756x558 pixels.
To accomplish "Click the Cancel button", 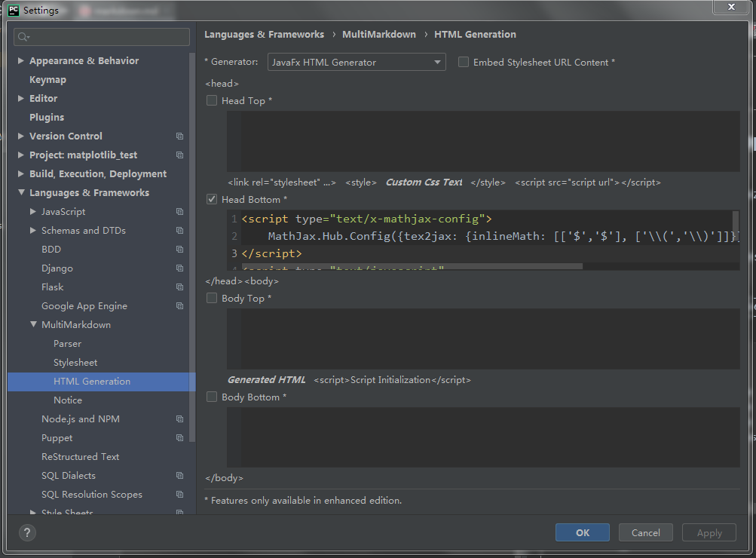I will (x=646, y=532).
